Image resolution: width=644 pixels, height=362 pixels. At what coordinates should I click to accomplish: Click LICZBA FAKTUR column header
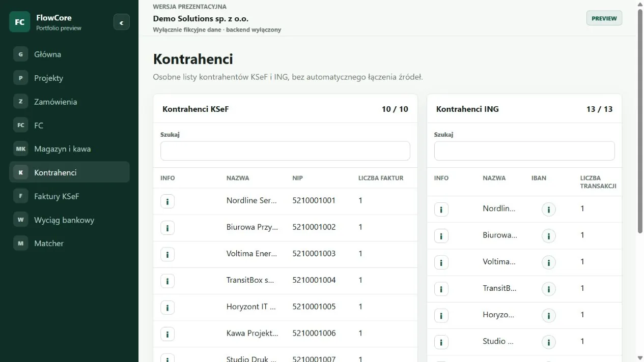(x=381, y=178)
